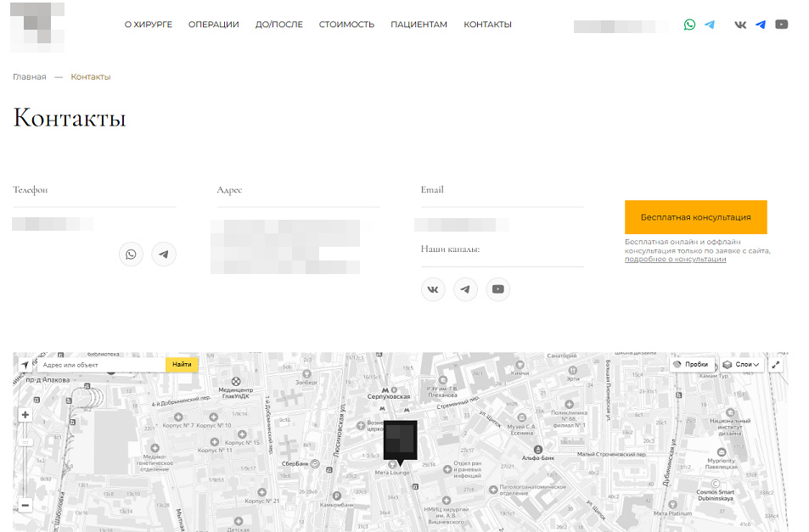Click the Email column label
This screenshot has height=532, width=809.
(432, 190)
